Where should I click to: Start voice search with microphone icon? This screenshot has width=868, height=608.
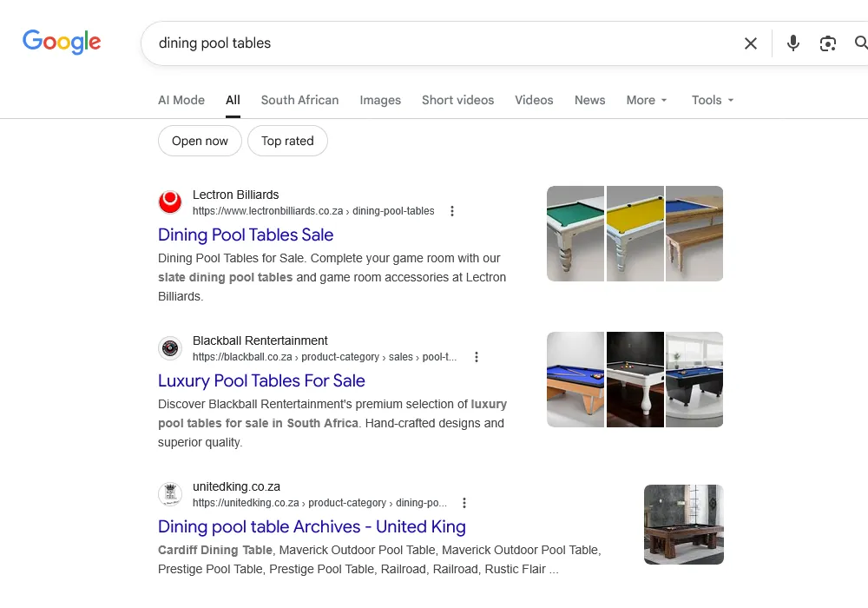coord(792,43)
